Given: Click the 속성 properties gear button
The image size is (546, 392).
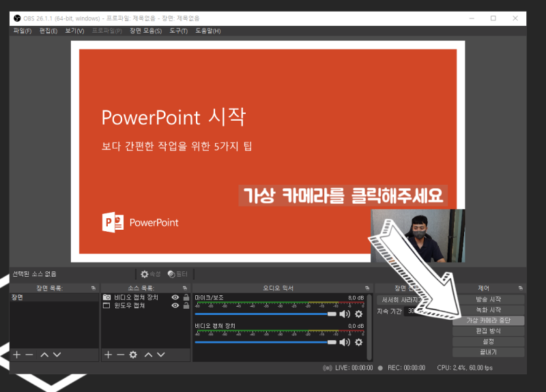Looking at the screenshot, I should (x=150, y=274).
